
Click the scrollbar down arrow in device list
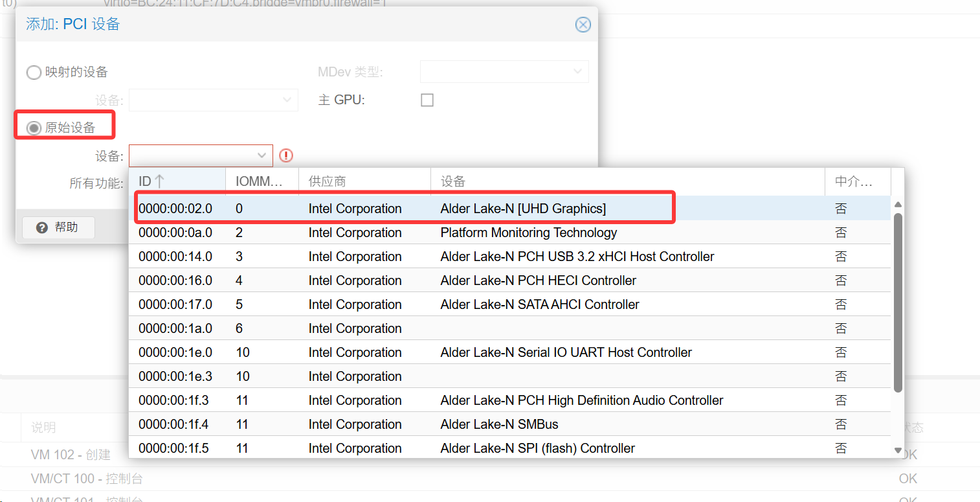(897, 450)
